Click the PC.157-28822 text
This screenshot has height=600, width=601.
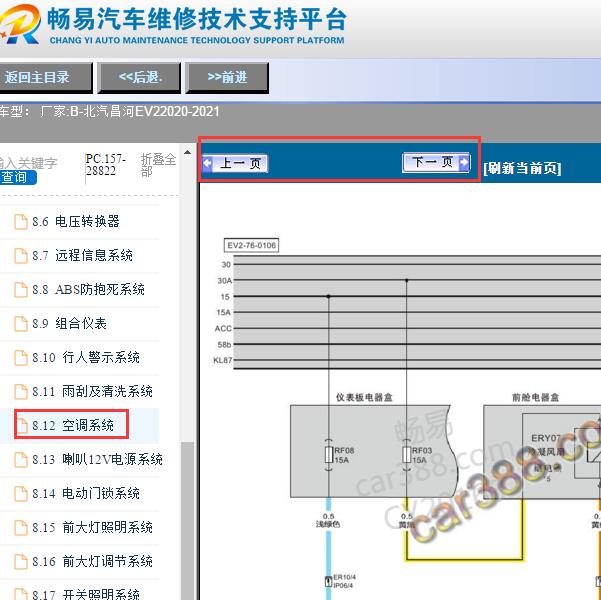(x=106, y=164)
